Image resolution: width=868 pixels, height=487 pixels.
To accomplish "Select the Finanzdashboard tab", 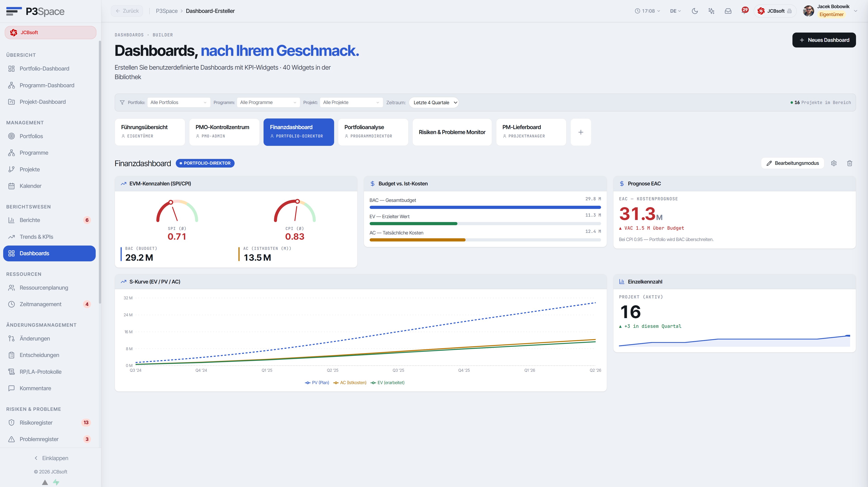I will pyautogui.click(x=299, y=132).
